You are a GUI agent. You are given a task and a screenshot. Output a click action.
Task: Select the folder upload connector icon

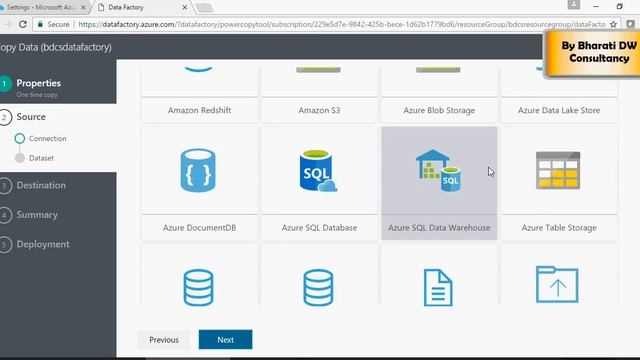[557, 284]
